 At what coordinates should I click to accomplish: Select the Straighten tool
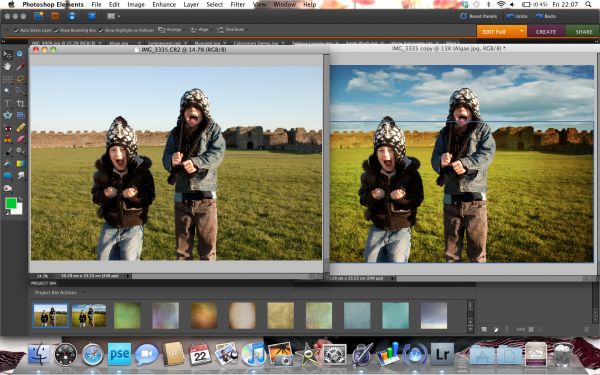[x=20, y=115]
